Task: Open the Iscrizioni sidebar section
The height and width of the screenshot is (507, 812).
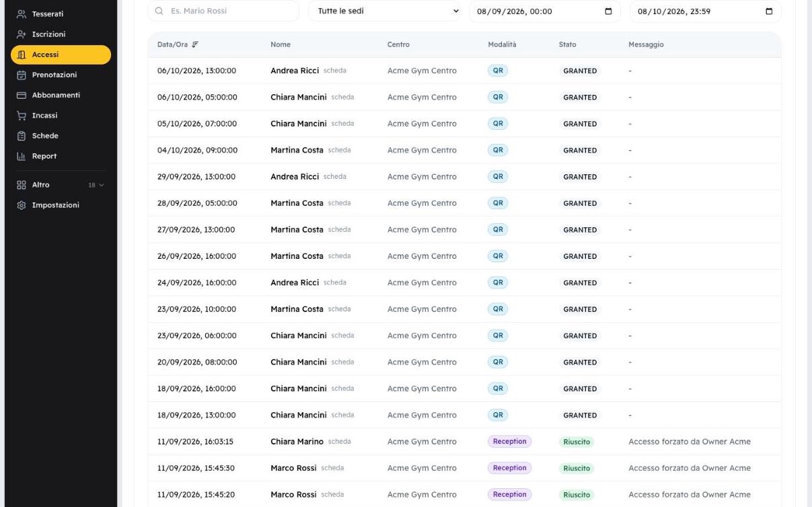Action: click(x=61, y=34)
